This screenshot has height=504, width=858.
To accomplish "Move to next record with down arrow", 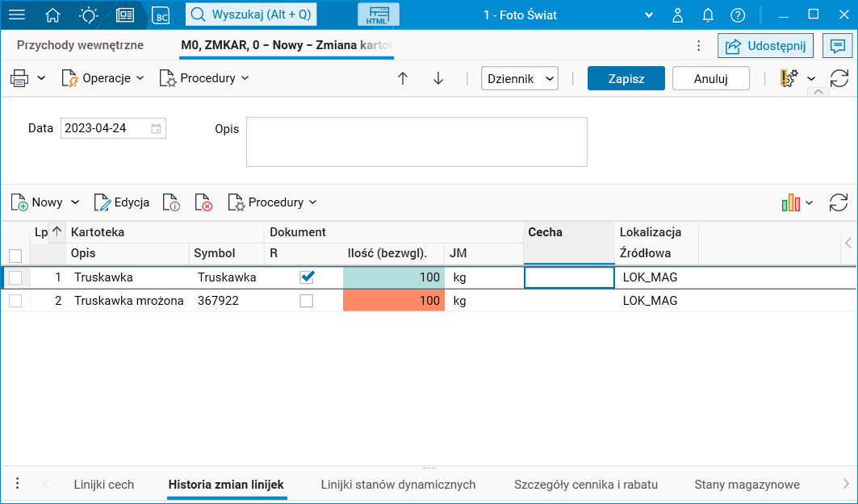I will coord(437,78).
